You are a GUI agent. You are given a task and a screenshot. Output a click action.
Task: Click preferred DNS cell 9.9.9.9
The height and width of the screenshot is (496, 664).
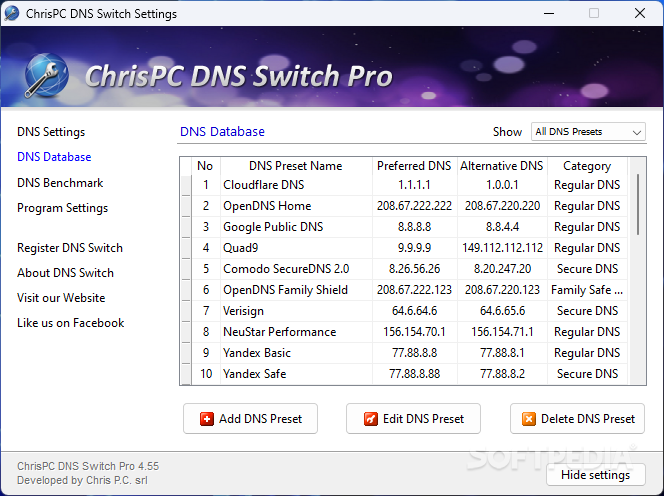[414, 248]
